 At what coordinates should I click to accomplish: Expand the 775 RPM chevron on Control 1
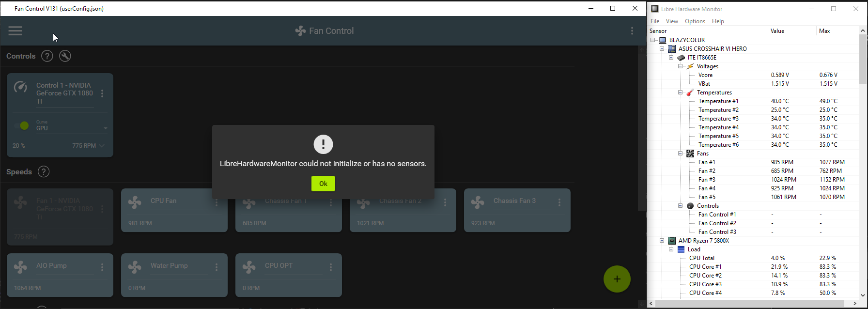click(x=102, y=146)
